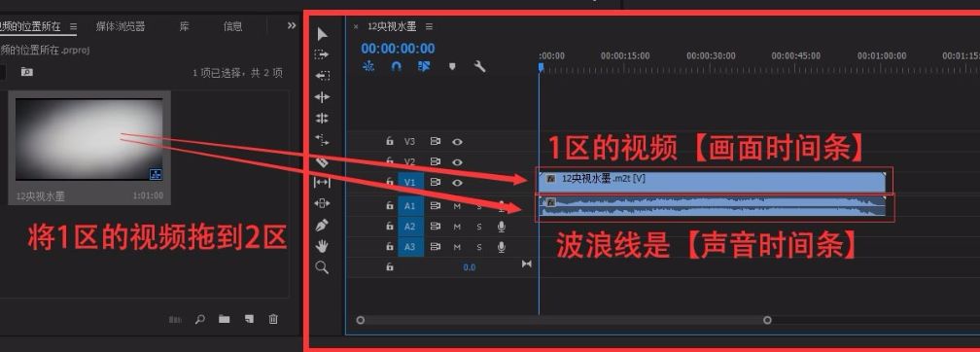The width and height of the screenshot is (980, 352).
Task: Select the audio waveform clip on A1
Action: pos(713,206)
